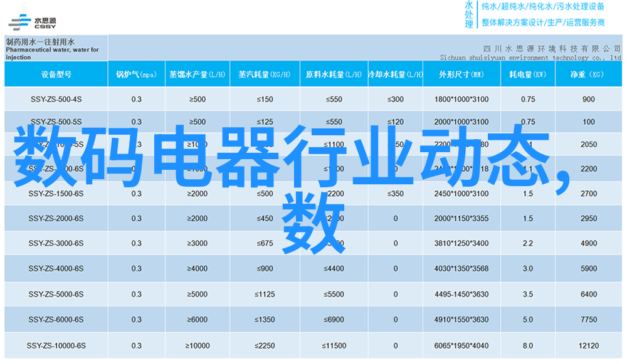The image size is (627, 364).
Task: Click the 纯水/纯水/纯化水设备 header text
Action: [x=543, y=7]
